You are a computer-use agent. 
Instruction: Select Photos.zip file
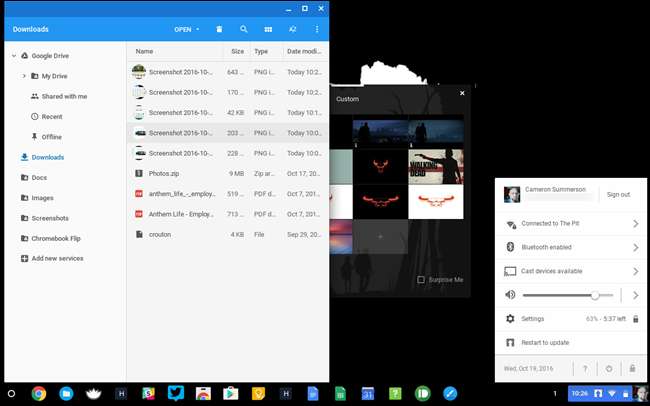click(x=228, y=174)
